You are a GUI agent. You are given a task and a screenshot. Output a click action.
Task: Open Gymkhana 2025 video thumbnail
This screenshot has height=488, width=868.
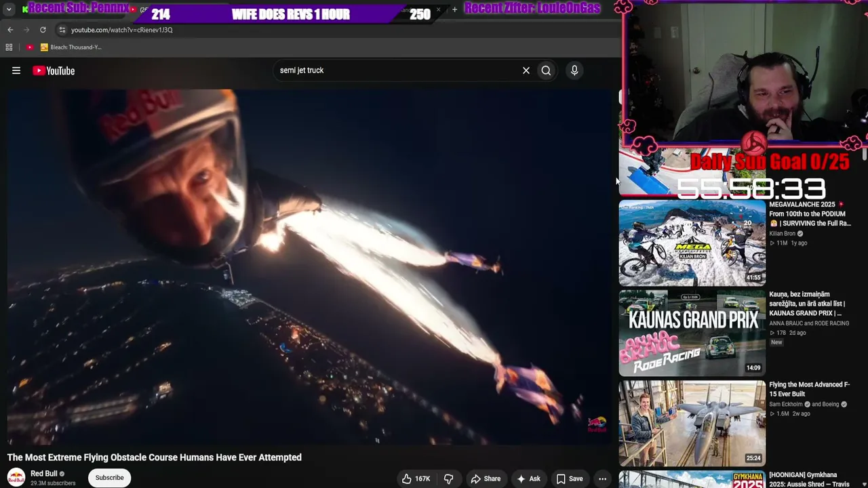692,479
